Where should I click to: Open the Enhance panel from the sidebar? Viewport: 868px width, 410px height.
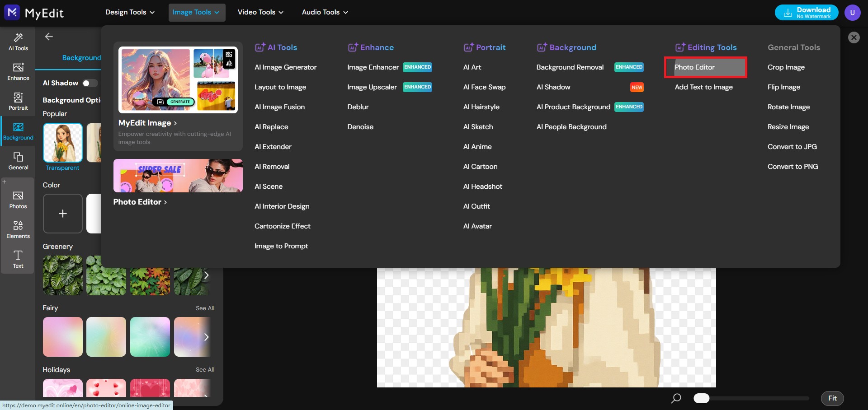(18, 71)
